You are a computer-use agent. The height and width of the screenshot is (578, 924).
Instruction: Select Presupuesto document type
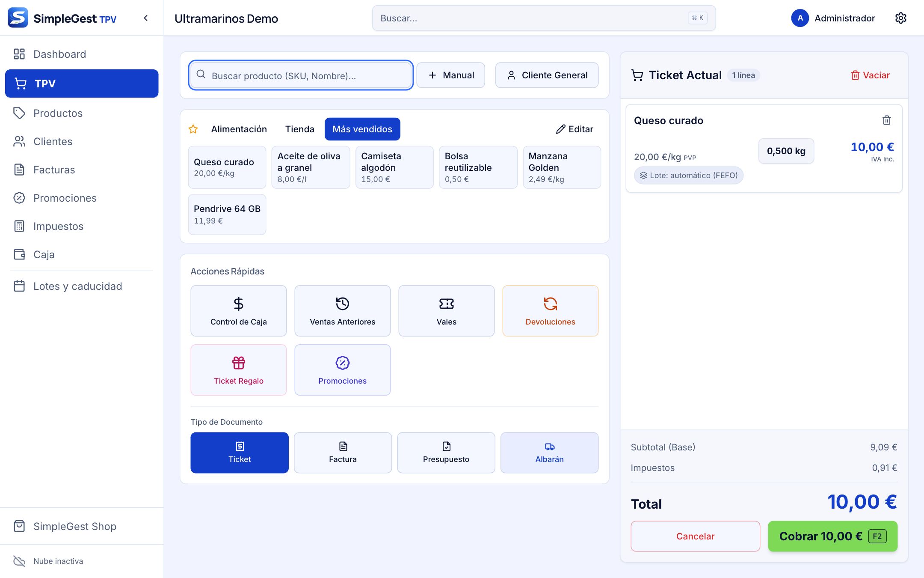(446, 453)
